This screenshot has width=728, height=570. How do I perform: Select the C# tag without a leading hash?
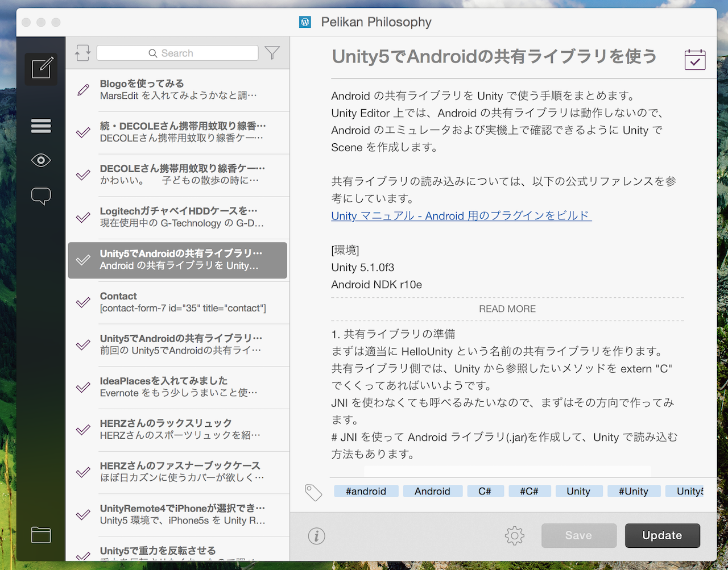[485, 492]
